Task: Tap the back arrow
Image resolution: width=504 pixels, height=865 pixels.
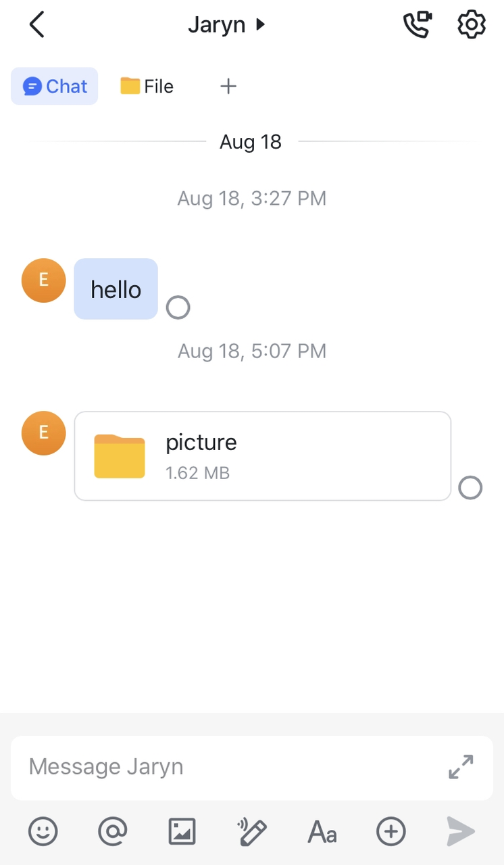Action: click(37, 25)
